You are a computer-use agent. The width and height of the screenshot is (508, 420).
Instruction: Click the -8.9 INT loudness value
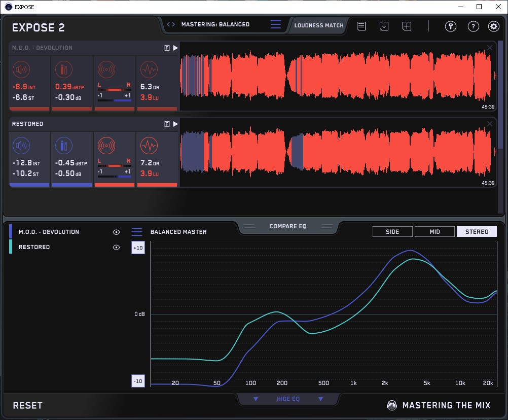pos(24,87)
